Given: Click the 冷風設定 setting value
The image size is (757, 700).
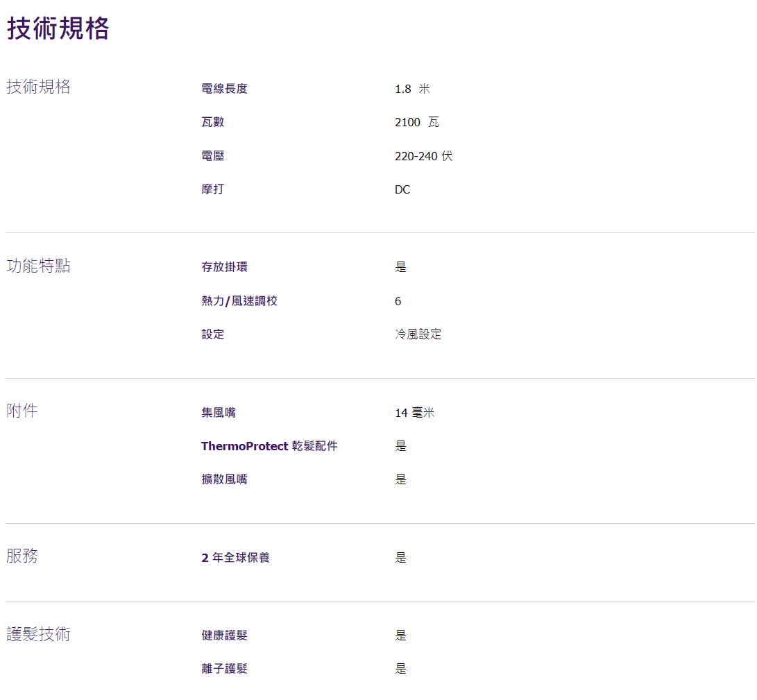Looking at the screenshot, I should [418, 334].
